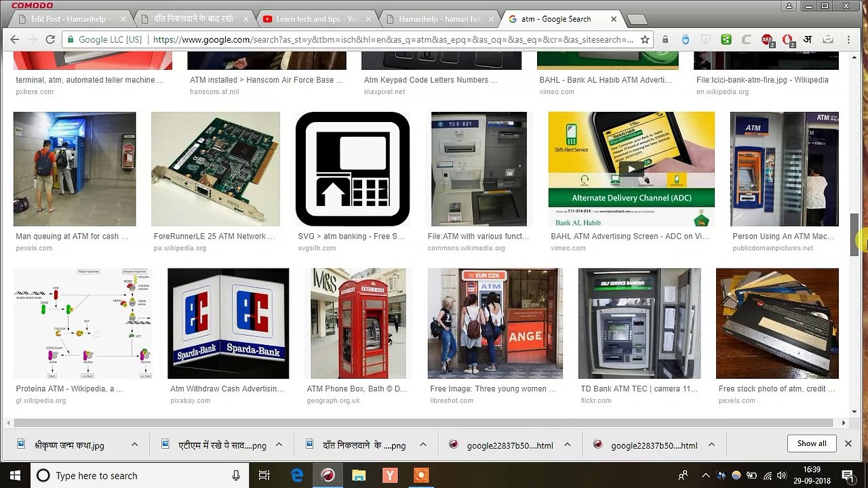Click pixabay.com source link
The width and height of the screenshot is (868, 488).
tap(190, 401)
